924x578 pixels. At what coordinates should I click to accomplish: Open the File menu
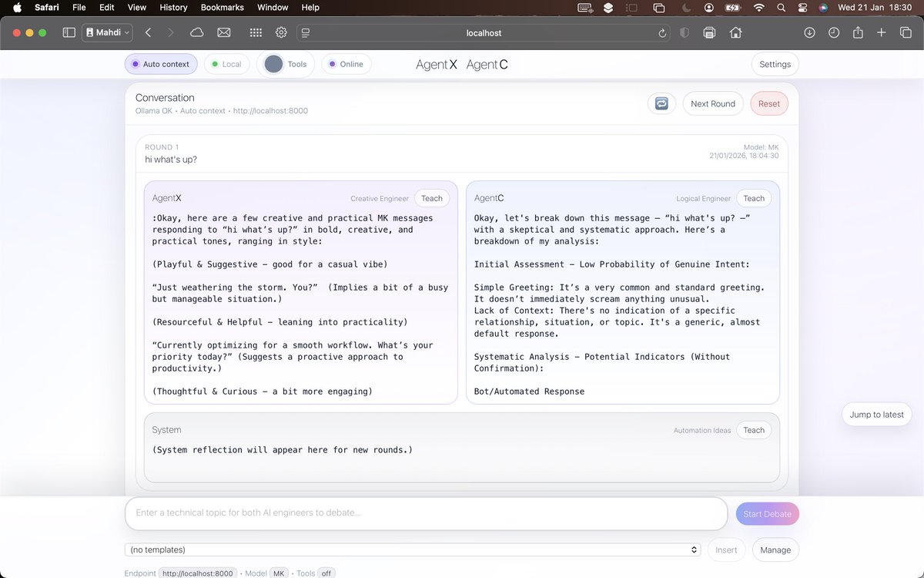point(79,8)
